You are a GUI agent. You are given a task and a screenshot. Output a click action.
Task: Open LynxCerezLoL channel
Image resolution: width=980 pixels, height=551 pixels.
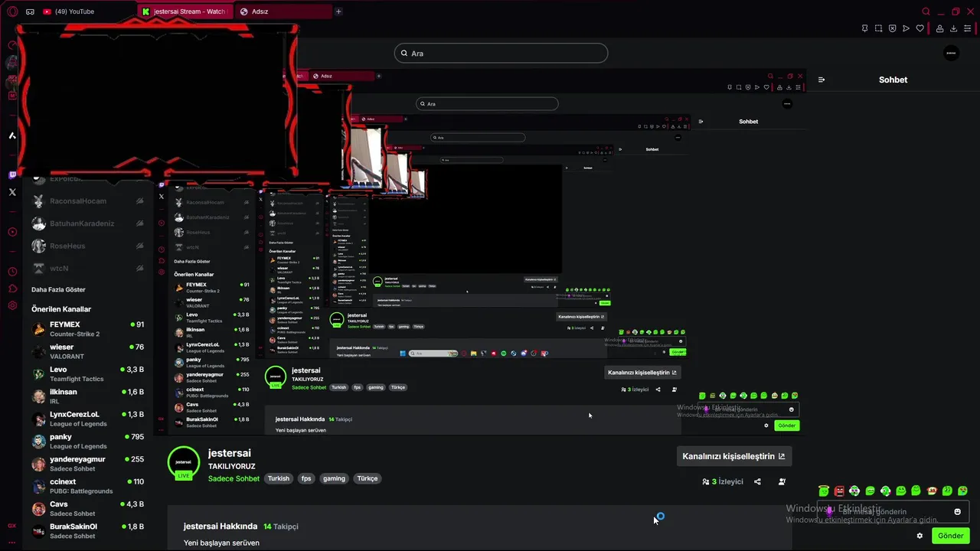(87, 419)
